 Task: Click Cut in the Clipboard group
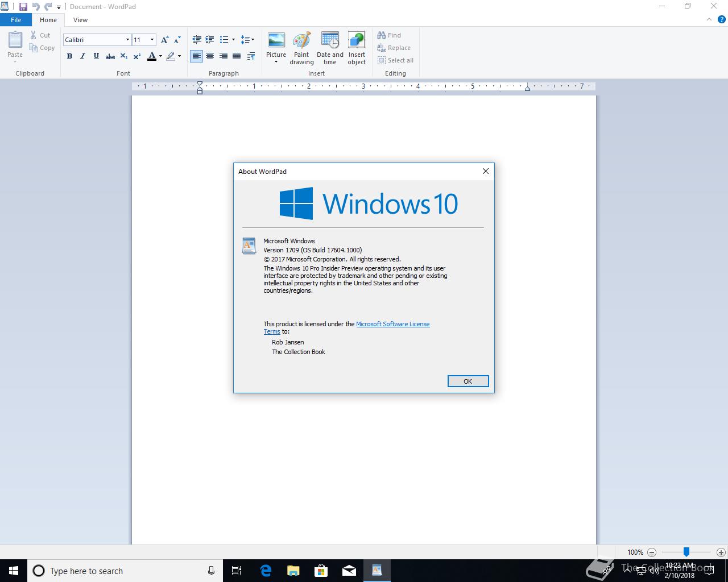(40, 35)
